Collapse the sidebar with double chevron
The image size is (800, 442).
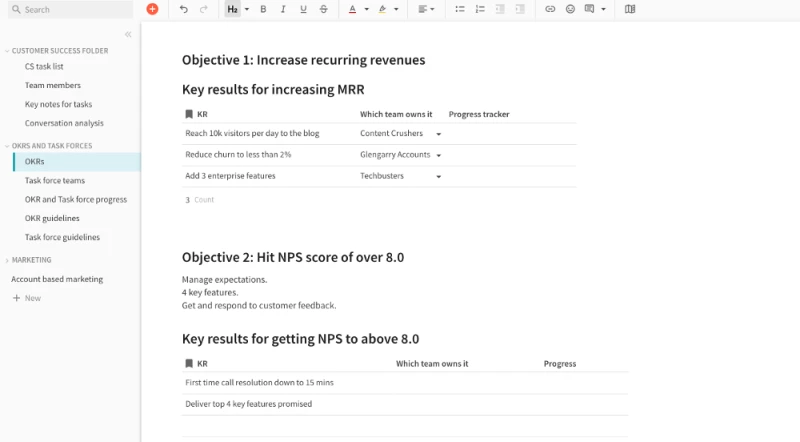coord(128,34)
